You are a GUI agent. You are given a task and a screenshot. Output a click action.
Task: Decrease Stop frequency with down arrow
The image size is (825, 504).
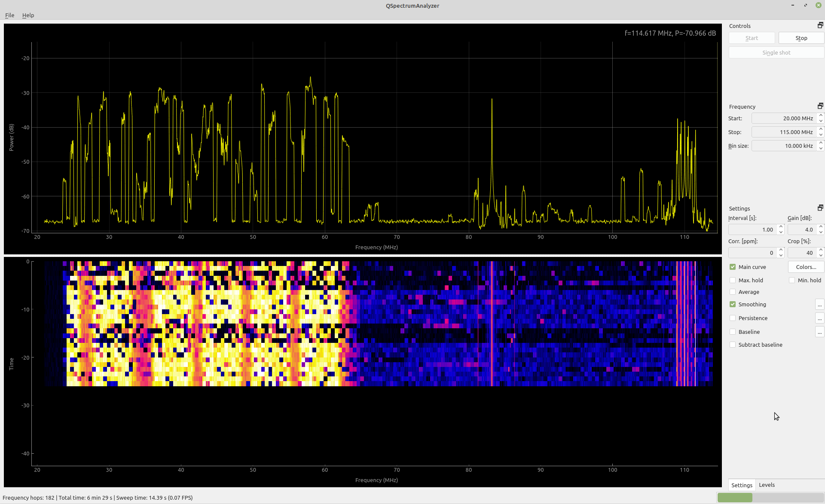coord(821,135)
